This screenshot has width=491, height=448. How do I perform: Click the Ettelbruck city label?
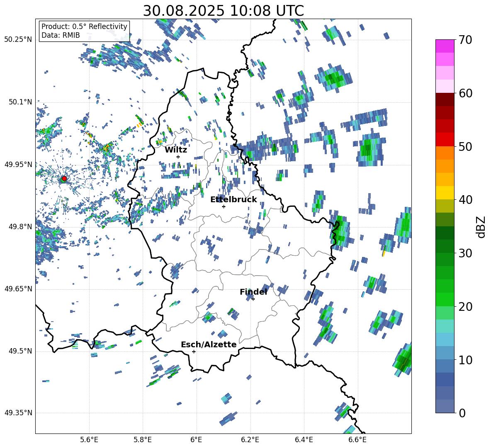[233, 200]
